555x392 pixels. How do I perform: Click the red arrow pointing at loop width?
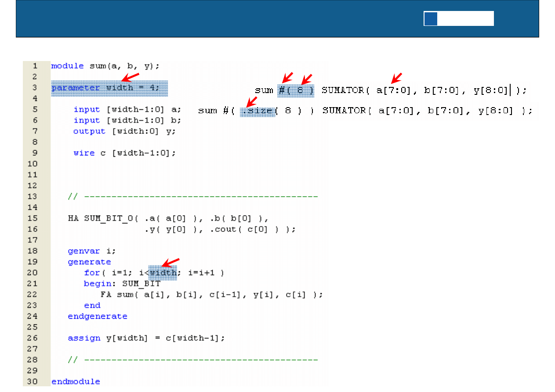click(171, 262)
